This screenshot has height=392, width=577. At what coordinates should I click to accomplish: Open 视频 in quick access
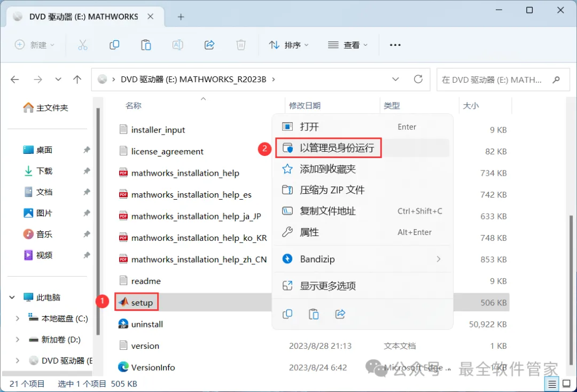(44, 255)
